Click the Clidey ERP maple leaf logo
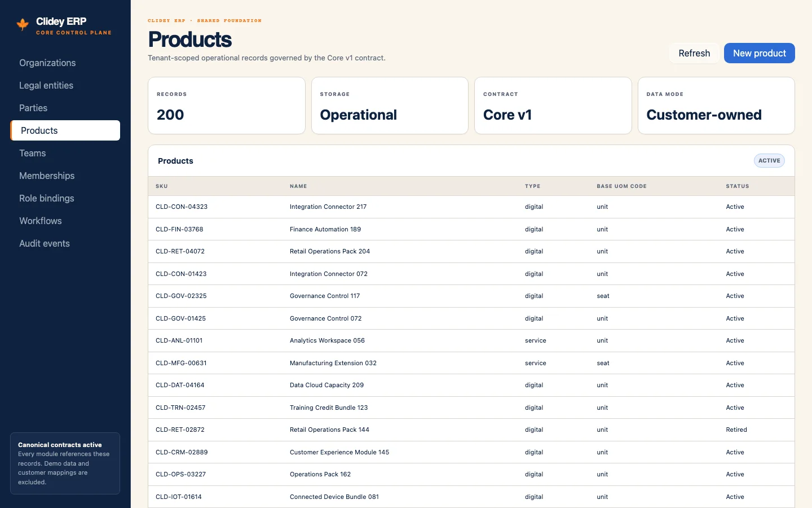812x508 pixels. [x=23, y=24]
